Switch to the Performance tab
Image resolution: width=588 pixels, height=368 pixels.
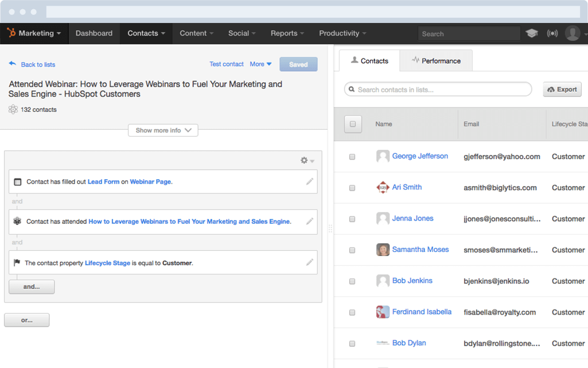coord(436,61)
